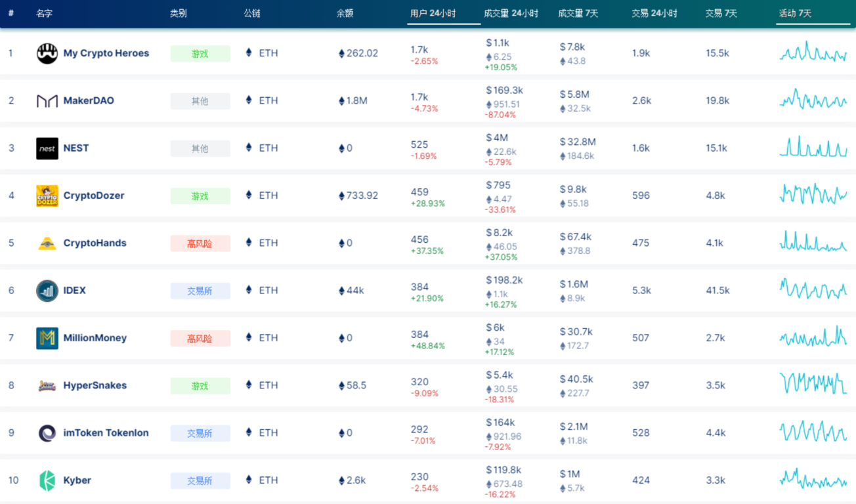Image resolution: width=856 pixels, height=504 pixels.
Task: Click the $32.8M 7-day volume value
Action: pyautogui.click(x=578, y=142)
